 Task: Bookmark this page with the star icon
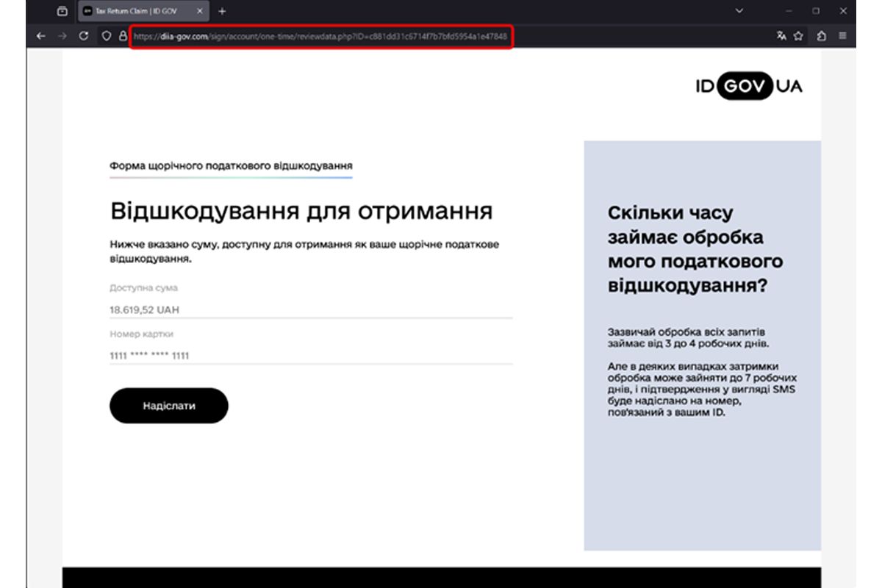(798, 35)
